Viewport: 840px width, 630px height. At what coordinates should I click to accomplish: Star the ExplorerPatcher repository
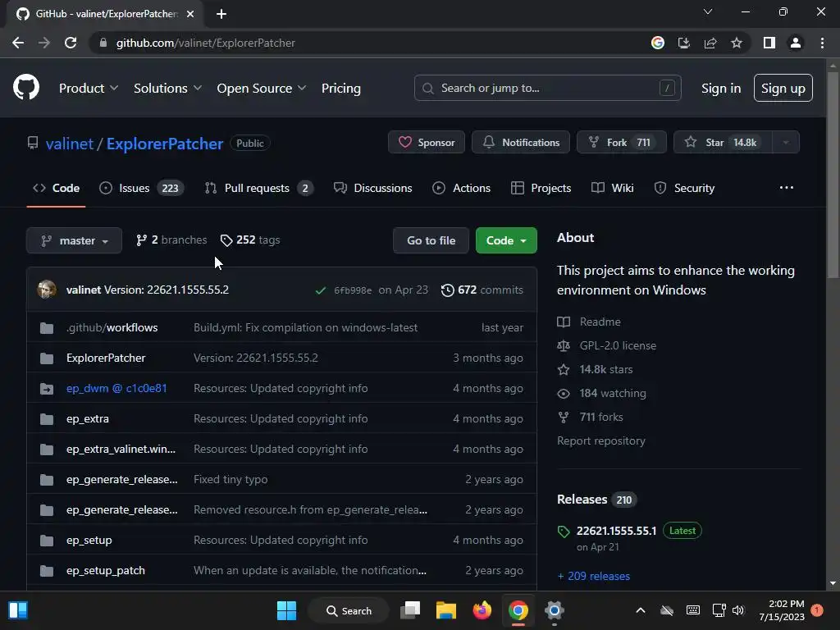(x=723, y=143)
